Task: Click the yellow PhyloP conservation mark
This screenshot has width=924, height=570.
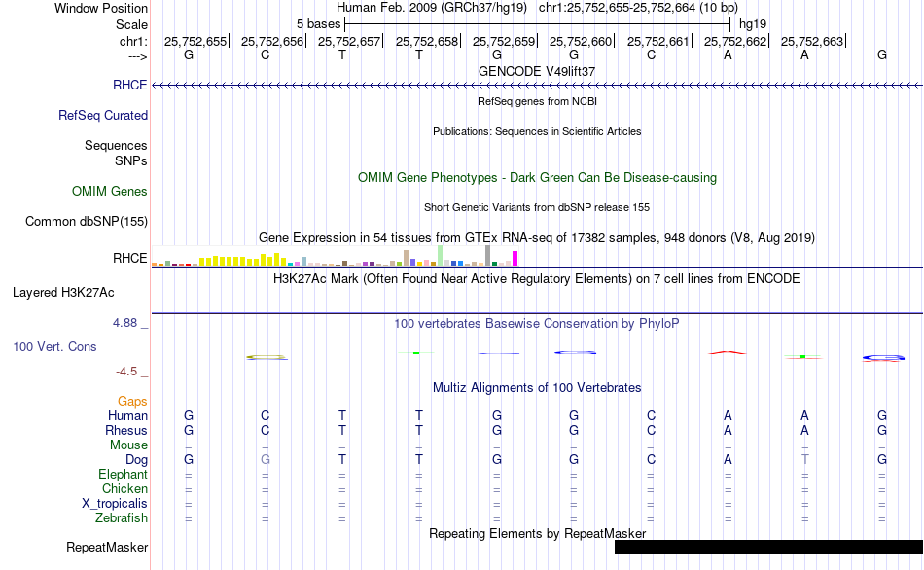Action: (267, 357)
